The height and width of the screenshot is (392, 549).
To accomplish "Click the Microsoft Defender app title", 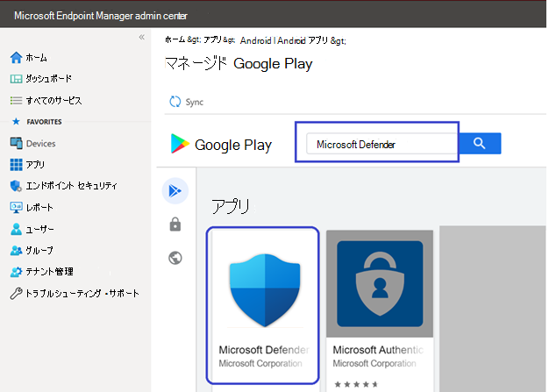I will [264, 350].
